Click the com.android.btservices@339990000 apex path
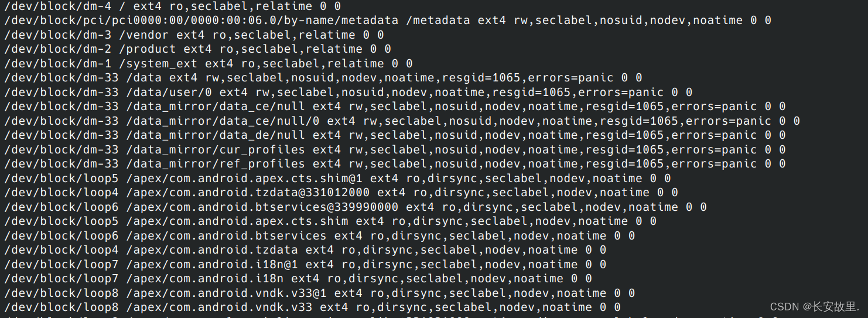Screen dimensions: 868x318 (x=262, y=207)
